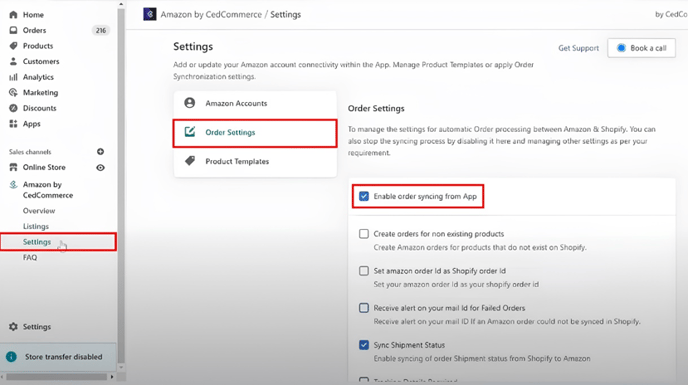Image resolution: width=688 pixels, height=385 pixels.
Task: Click CedCommerce app logo in header
Action: [x=150, y=14]
